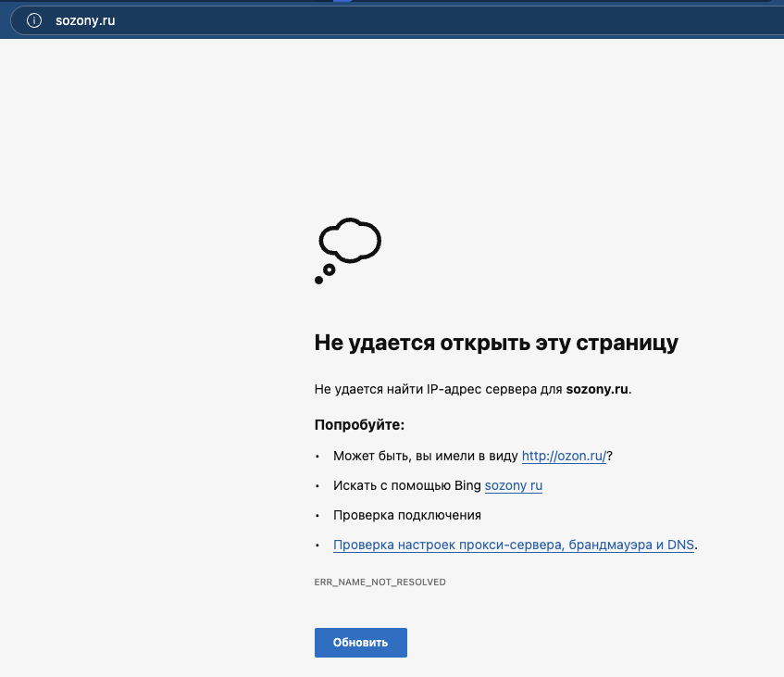Follow the 'Проверка настроек прокси-сервера' hyperlink
The width and height of the screenshot is (784, 677).
514,545
